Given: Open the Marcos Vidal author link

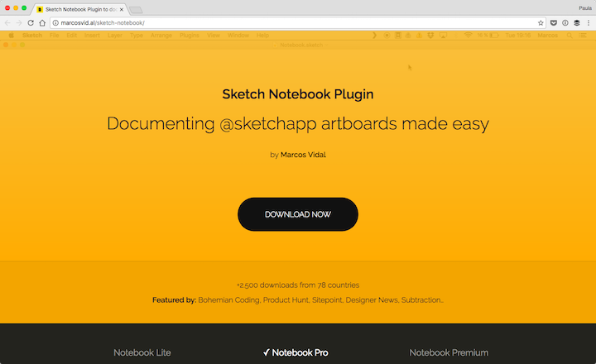Looking at the screenshot, I should point(303,155).
